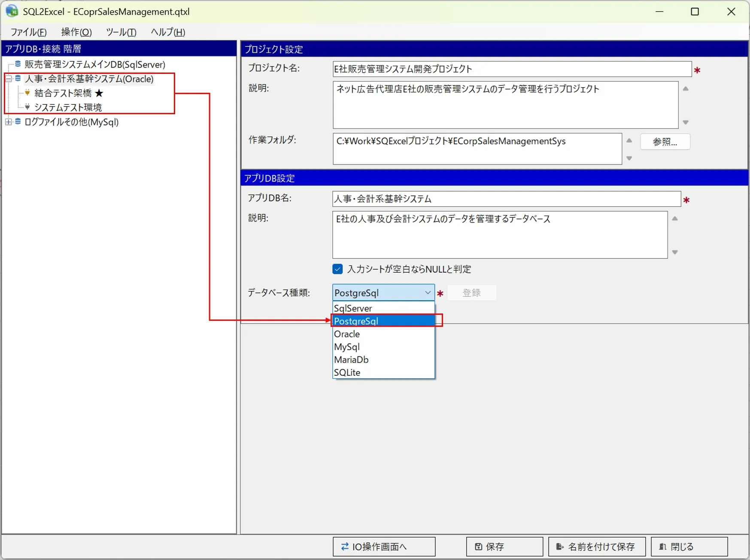750x560 pixels.
Task: Select ログファイルその他(MySql) tree item
Action: (x=71, y=122)
